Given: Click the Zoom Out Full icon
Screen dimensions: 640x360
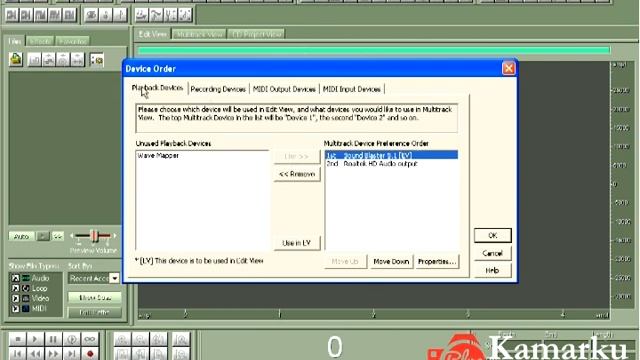Looking at the screenshot, I should pyautogui.click(x=158, y=339).
